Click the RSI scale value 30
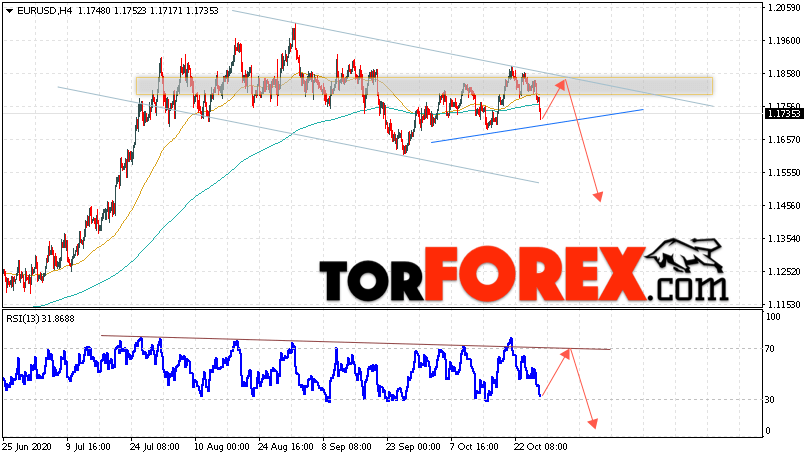The width and height of the screenshot is (808, 458). (770, 399)
